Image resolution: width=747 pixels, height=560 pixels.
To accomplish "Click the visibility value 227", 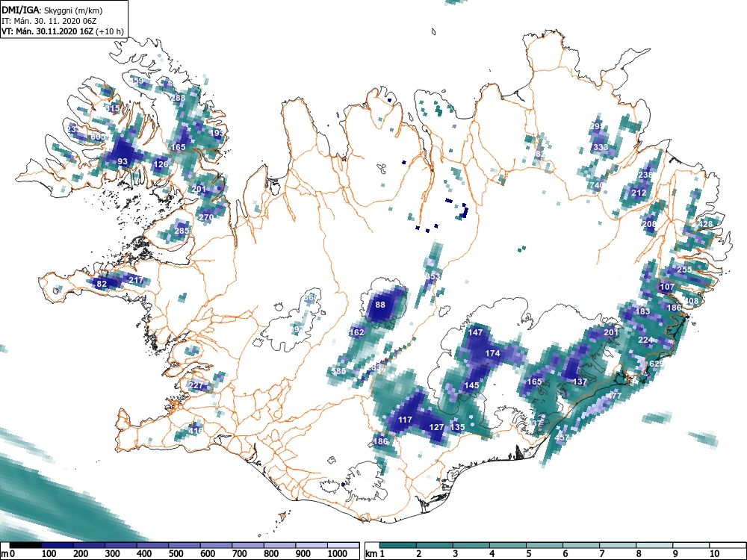I will point(196,385).
